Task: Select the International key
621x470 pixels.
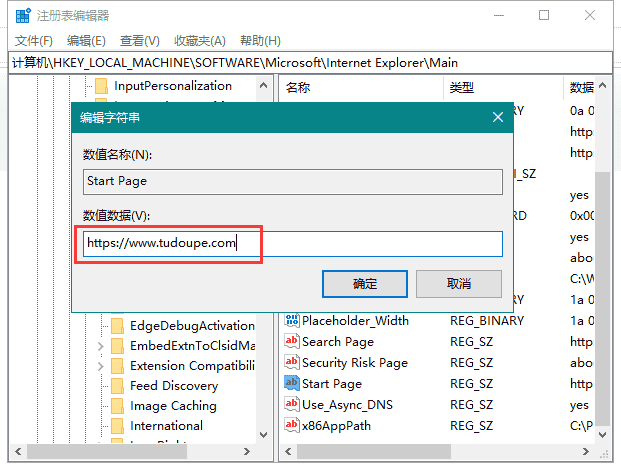Action: (166, 426)
